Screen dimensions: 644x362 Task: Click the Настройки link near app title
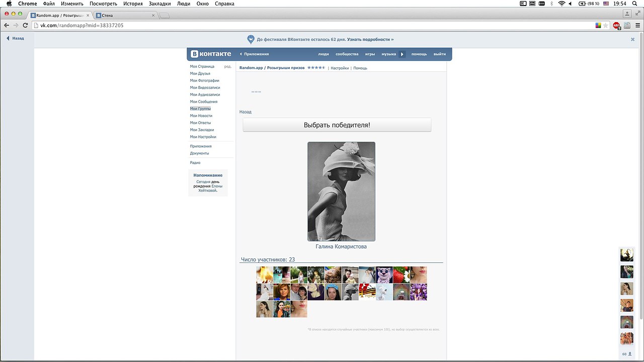[x=340, y=68]
